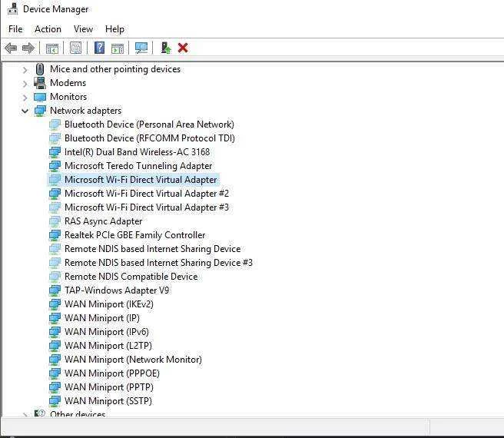Select WAN Miniport (L2TP)
504x438 pixels.
[x=108, y=346]
